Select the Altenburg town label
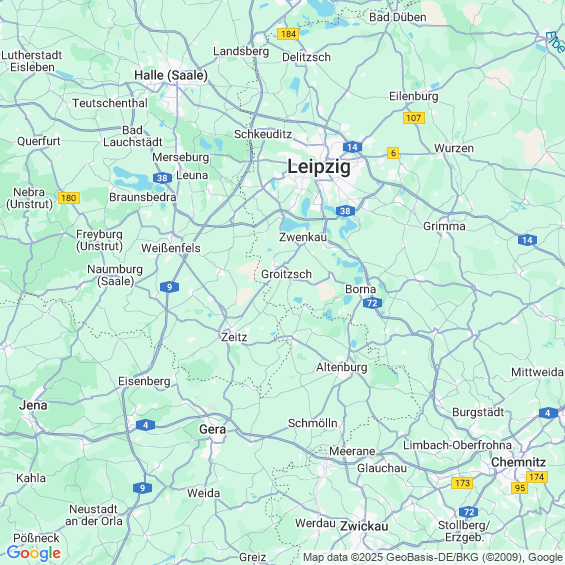The height and width of the screenshot is (565, 565). coord(342,367)
